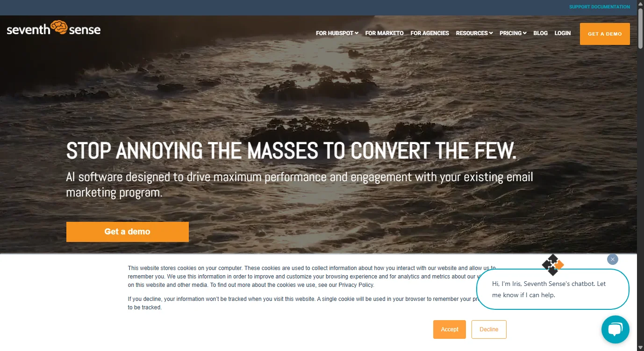Screen dimensions: 644x351
Task: Click the page vertical scrollbar thumb
Action: [x=640, y=28]
